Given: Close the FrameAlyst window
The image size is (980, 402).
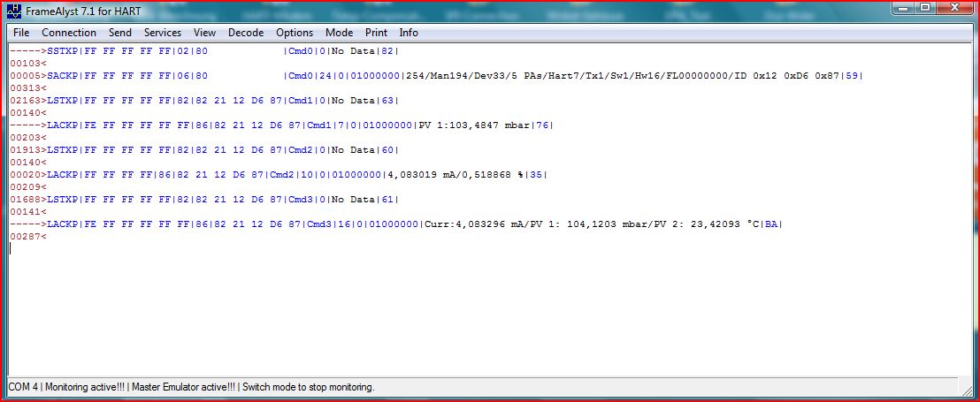Looking at the screenshot, I should point(955,8).
